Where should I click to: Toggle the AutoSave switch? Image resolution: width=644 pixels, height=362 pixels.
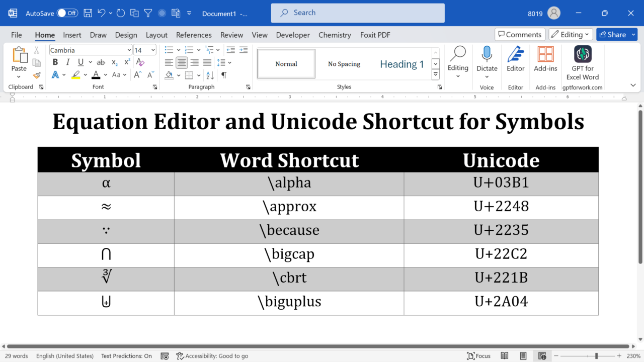[x=67, y=13]
